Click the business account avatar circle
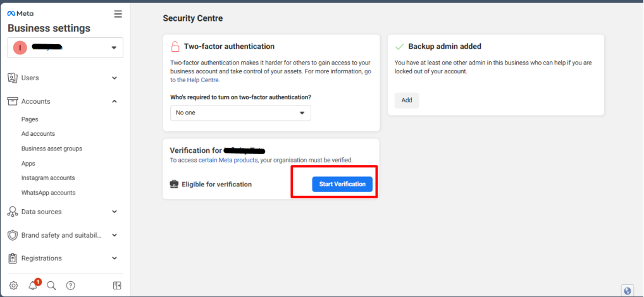The width and height of the screenshot is (644, 297). [20, 47]
